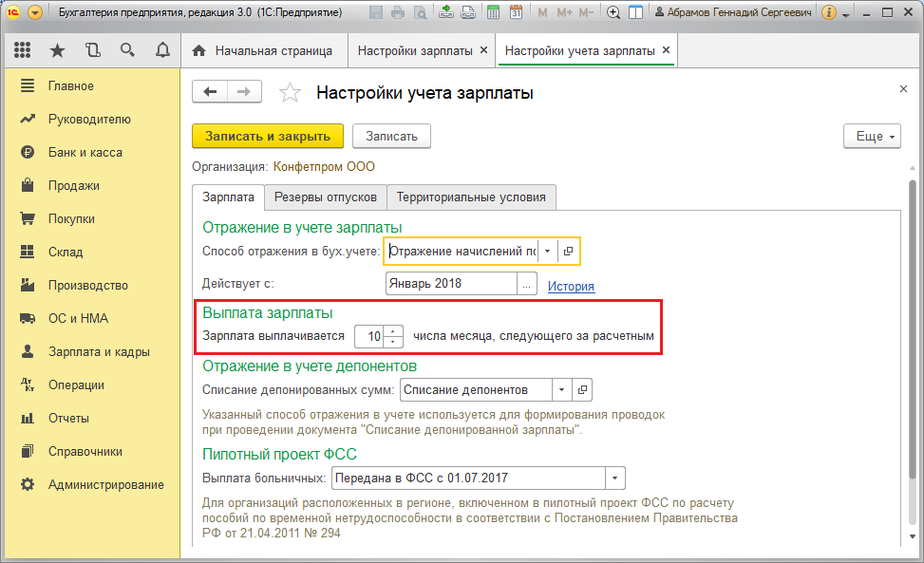Click ellipsis button next to Январь 2018
The image size is (924, 563).
527,284
